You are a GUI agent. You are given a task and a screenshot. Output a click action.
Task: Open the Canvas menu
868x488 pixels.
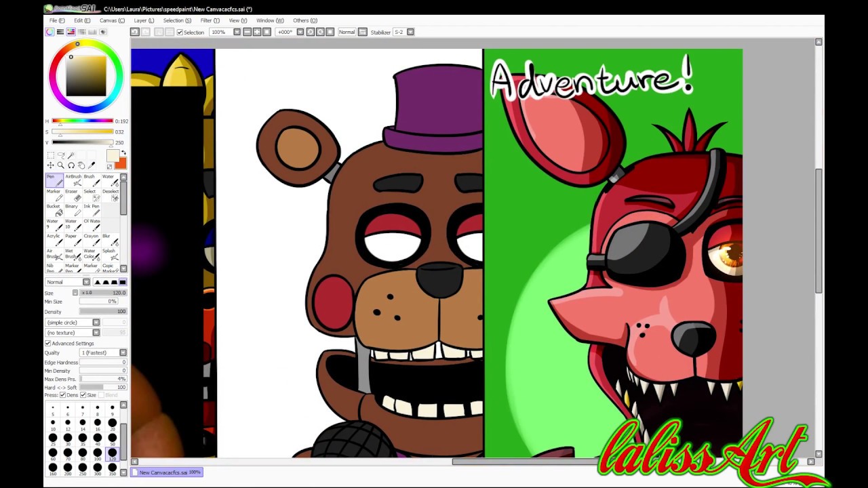(112, 20)
